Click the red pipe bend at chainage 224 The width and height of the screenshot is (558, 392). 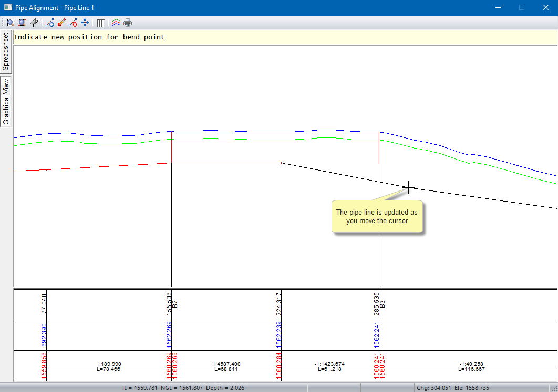(282, 163)
